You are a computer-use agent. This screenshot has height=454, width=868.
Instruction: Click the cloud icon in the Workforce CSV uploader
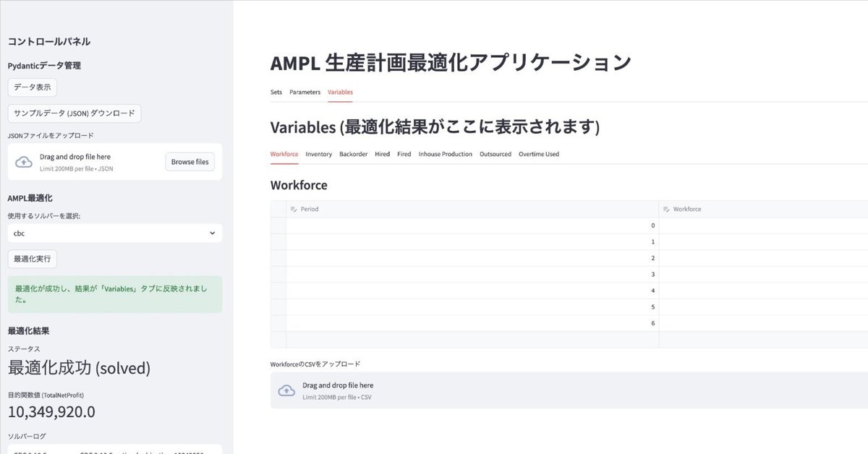click(287, 390)
